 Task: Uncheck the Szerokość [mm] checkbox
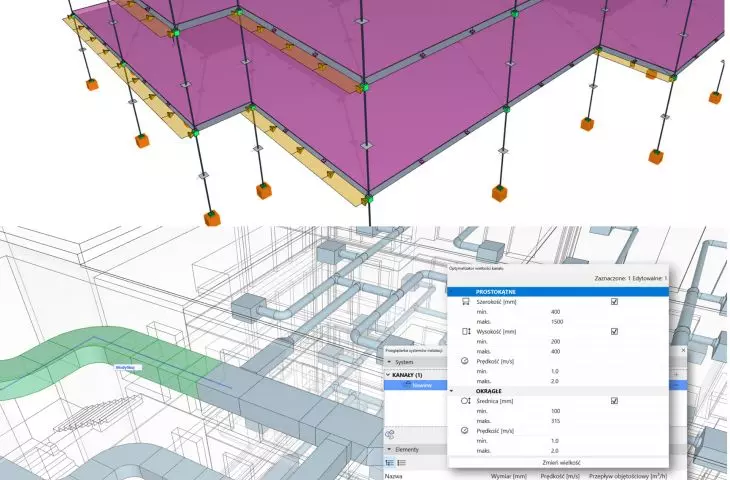coord(614,302)
